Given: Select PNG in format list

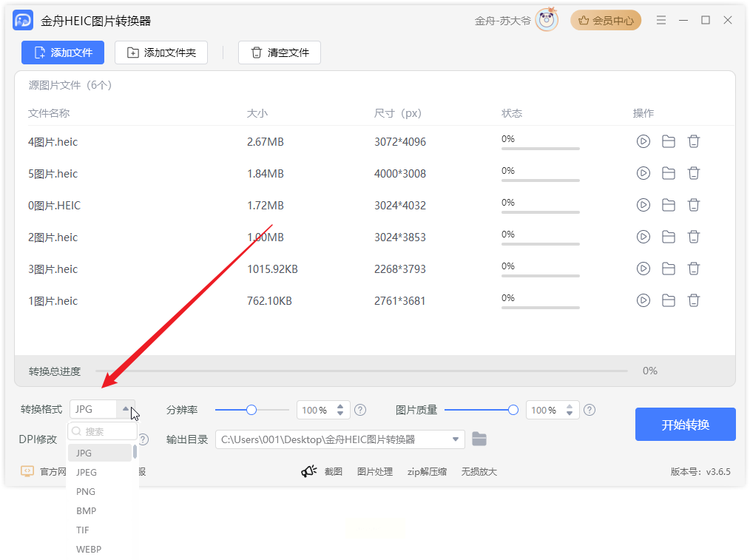Looking at the screenshot, I should (x=100, y=492).
